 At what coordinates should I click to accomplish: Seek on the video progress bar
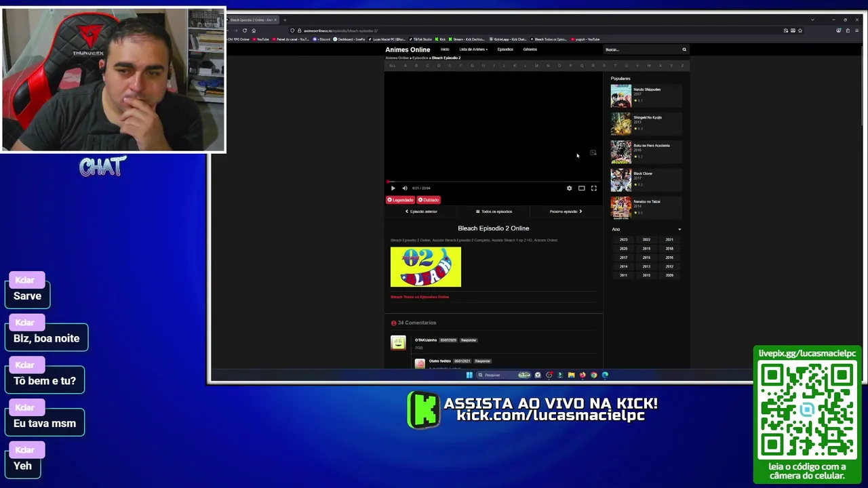493,182
